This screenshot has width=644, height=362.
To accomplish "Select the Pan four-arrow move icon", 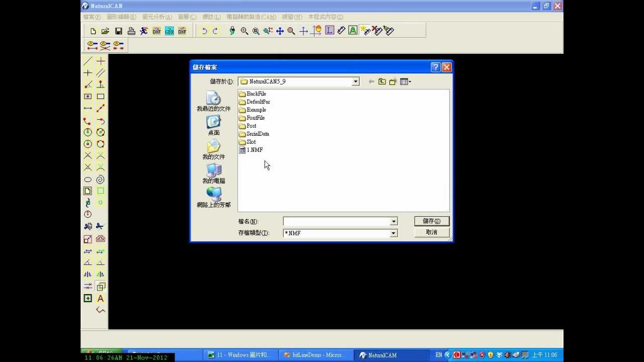I will [280, 31].
